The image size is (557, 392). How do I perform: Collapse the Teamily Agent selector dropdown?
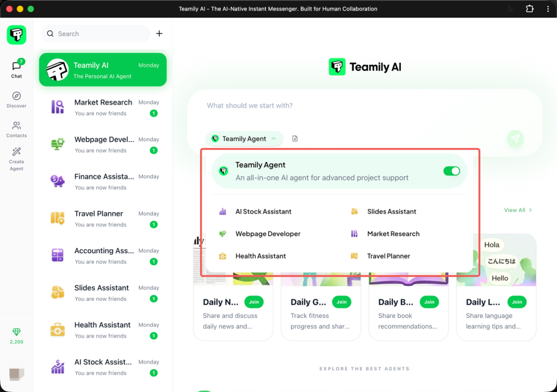pyautogui.click(x=244, y=139)
